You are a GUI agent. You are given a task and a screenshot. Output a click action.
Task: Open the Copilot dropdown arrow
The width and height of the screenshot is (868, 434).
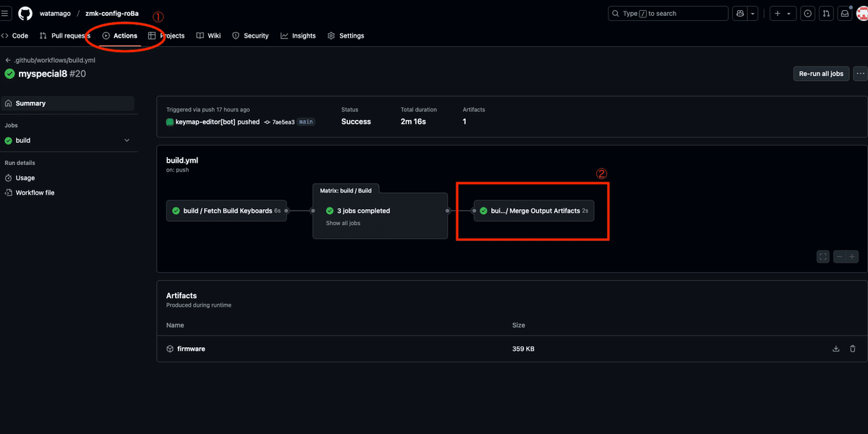753,14
